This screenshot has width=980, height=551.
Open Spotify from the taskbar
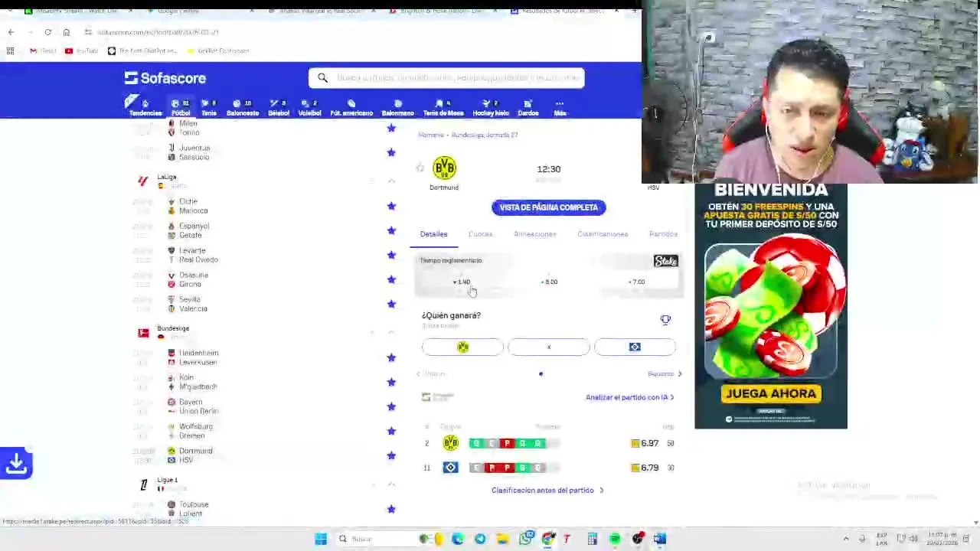(615, 539)
